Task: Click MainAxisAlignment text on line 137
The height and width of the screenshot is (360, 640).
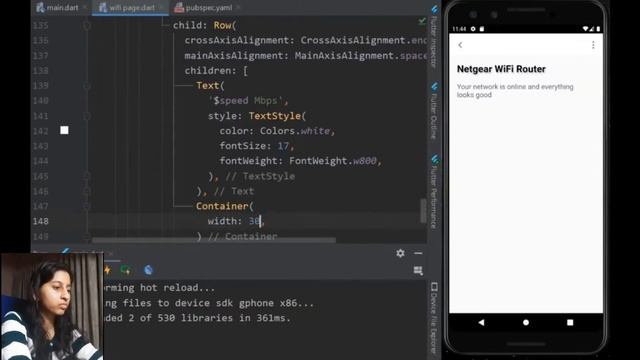Action: (344, 56)
